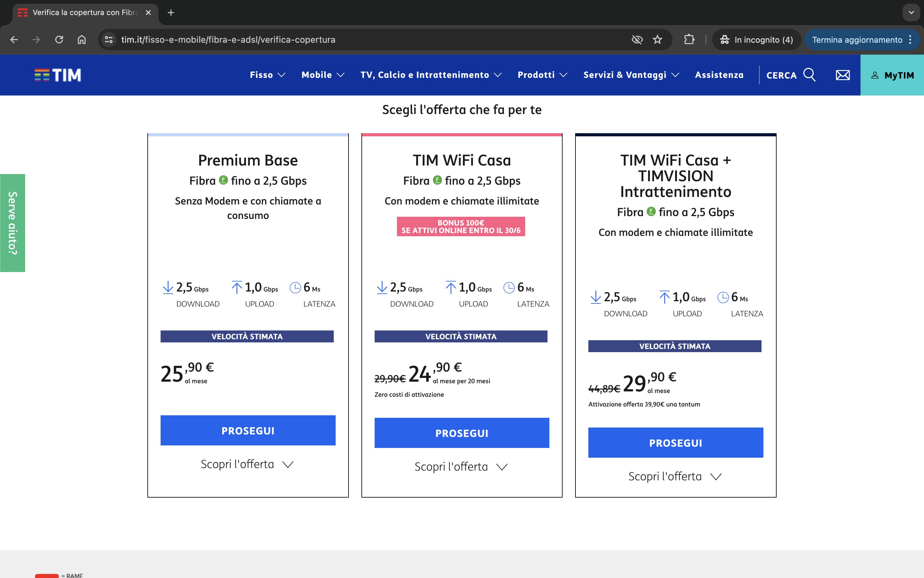Screen dimensions: 924x578
Task: Click TIM WiFi Casa + TIMVISION Intrattenimento title
Action: point(675,176)
